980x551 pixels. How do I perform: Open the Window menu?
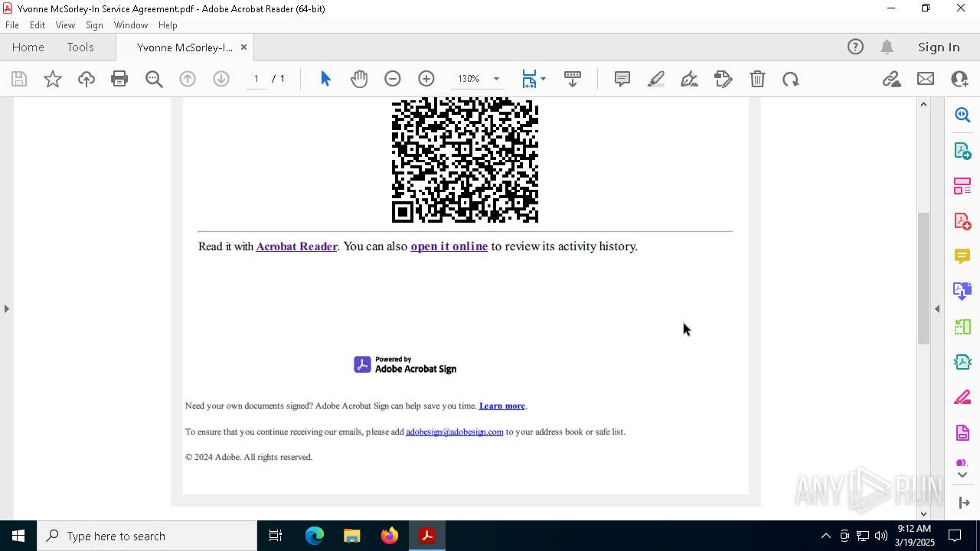[x=131, y=25]
